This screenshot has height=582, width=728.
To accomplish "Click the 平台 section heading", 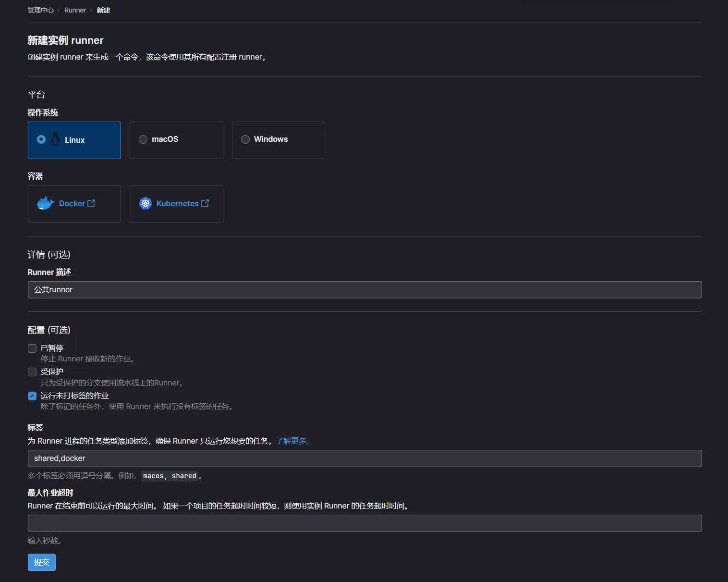I will [x=36, y=95].
